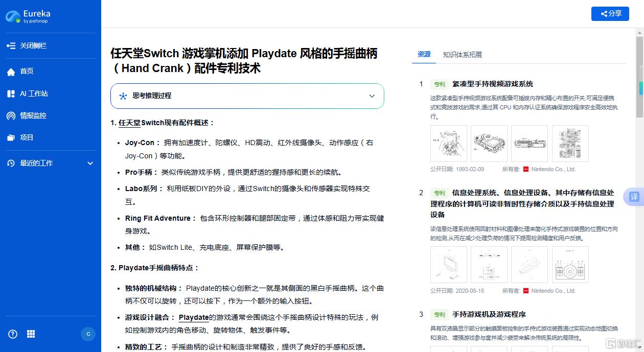Switch to the 知识体系拓展 tab

[463, 55]
